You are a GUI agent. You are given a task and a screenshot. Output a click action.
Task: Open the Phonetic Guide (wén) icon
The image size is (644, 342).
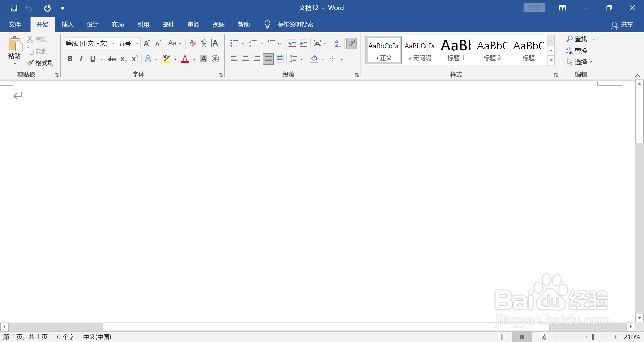[204, 43]
